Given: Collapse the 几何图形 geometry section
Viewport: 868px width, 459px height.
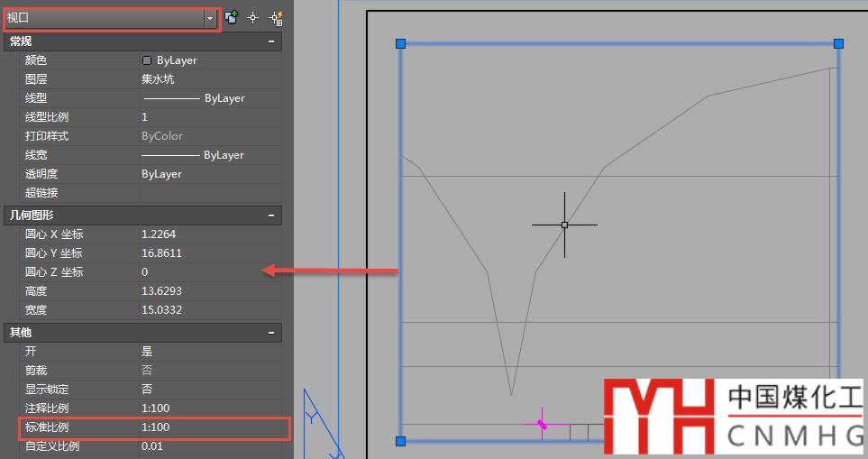Looking at the screenshot, I should tap(271, 216).
